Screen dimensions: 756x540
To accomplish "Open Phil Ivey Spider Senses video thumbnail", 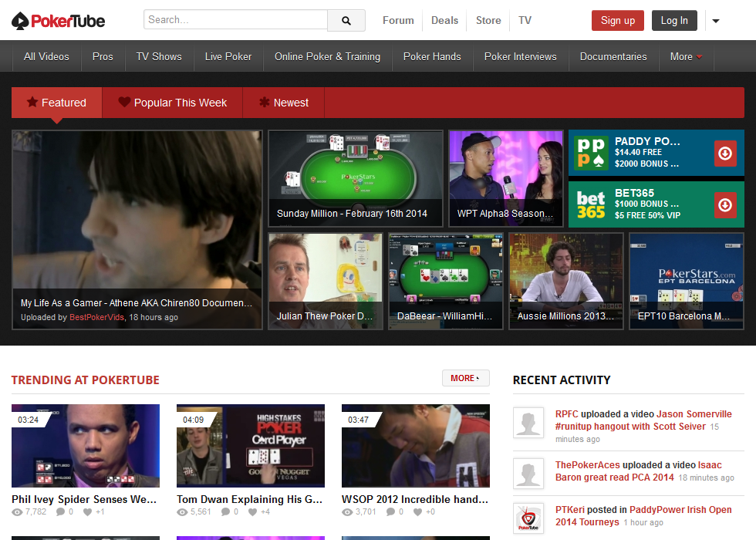I will (86, 446).
